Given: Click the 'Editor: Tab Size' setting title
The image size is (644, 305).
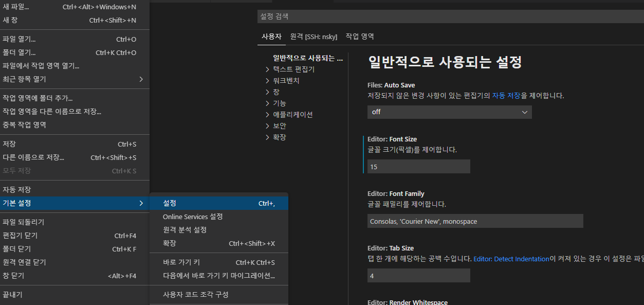Looking at the screenshot, I should click(x=391, y=248).
